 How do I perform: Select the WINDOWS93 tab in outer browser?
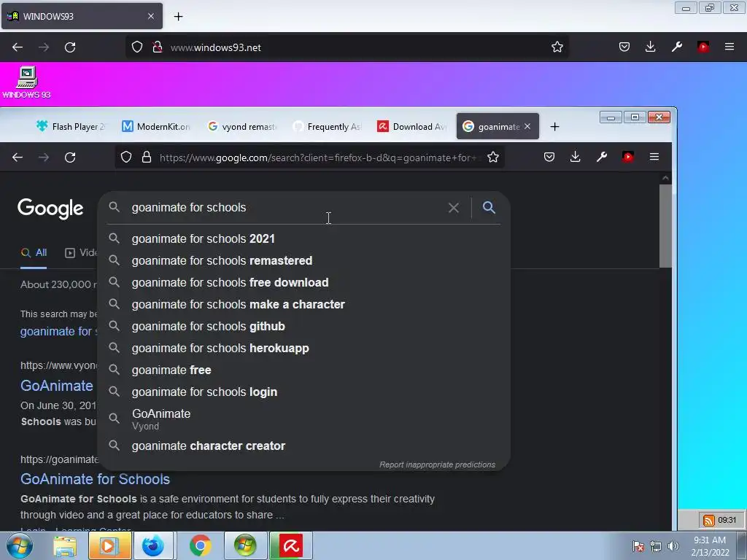click(x=82, y=16)
